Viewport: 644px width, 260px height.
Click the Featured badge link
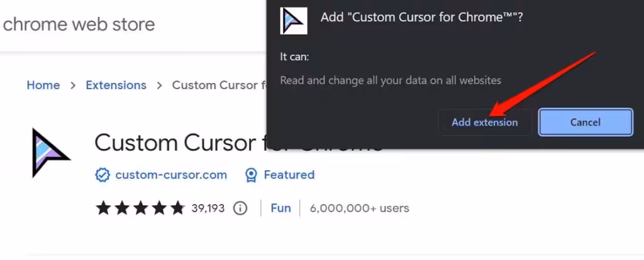pyautogui.click(x=289, y=175)
